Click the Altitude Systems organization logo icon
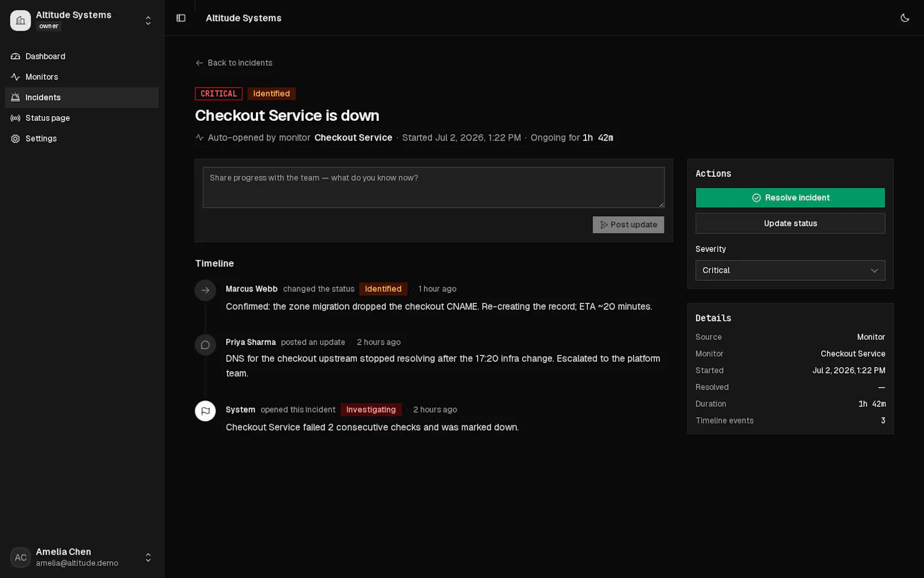This screenshot has height=578, width=924. tap(20, 20)
